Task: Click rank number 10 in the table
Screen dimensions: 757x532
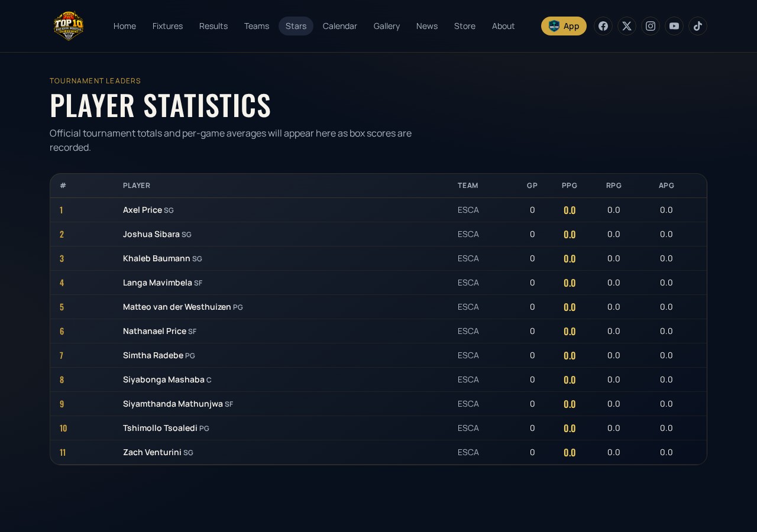Action: point(63,428)
